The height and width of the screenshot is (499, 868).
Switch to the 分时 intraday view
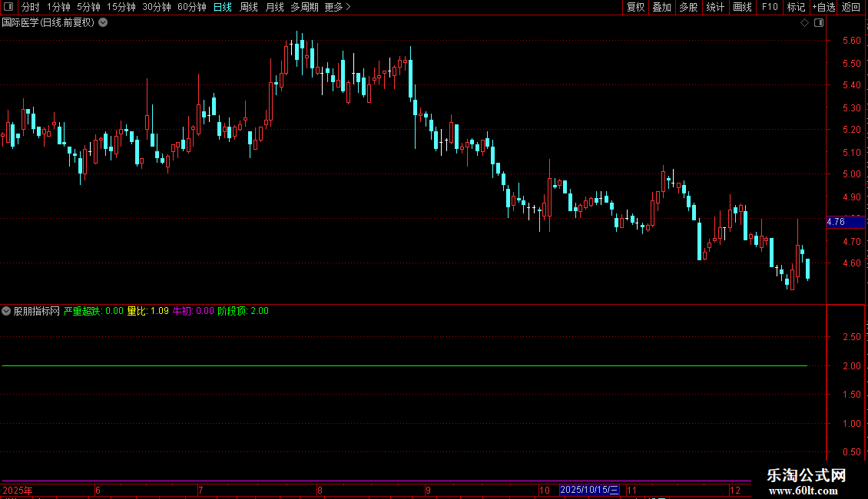pos(31,7)
